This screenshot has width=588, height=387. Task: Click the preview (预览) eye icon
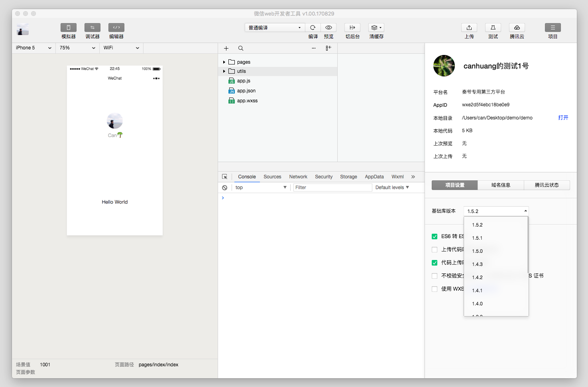pyautogui.click(x=328, y=27)
